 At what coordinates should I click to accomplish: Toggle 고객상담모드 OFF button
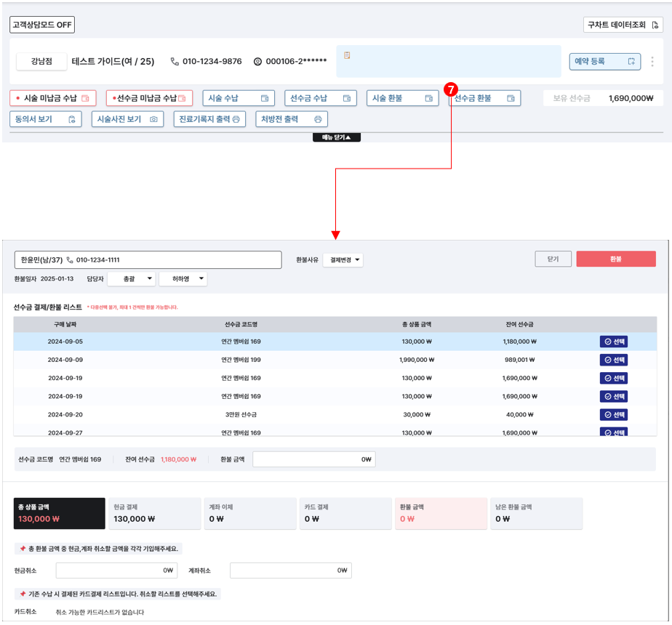(x=42, y=25)
